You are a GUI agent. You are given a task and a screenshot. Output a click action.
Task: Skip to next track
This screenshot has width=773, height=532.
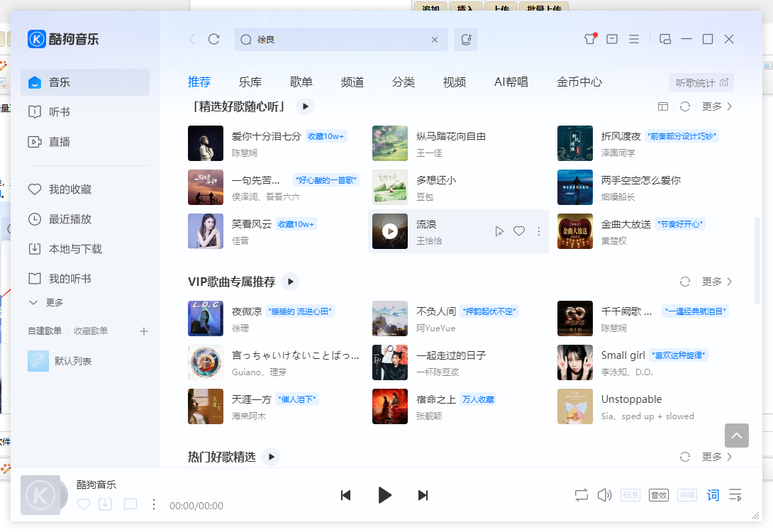(x=423, y=495)
